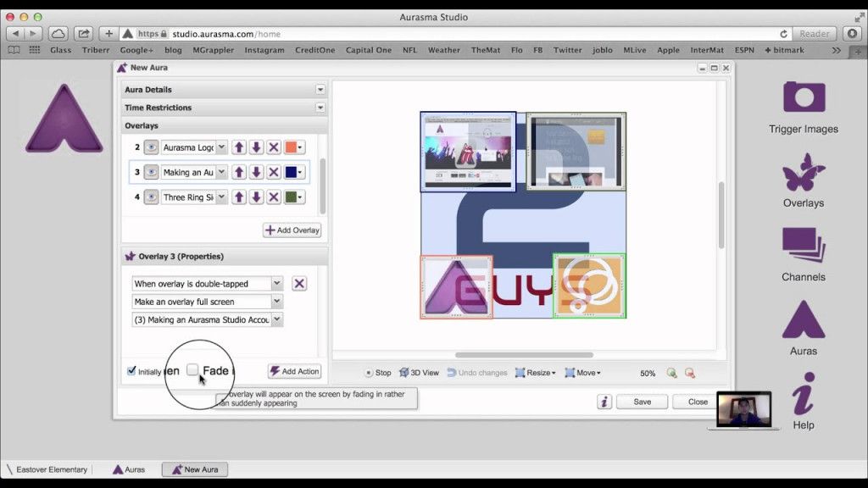Move Three Ring overlay down
This screenshot has width=868, height=488.
click(256, 197)
